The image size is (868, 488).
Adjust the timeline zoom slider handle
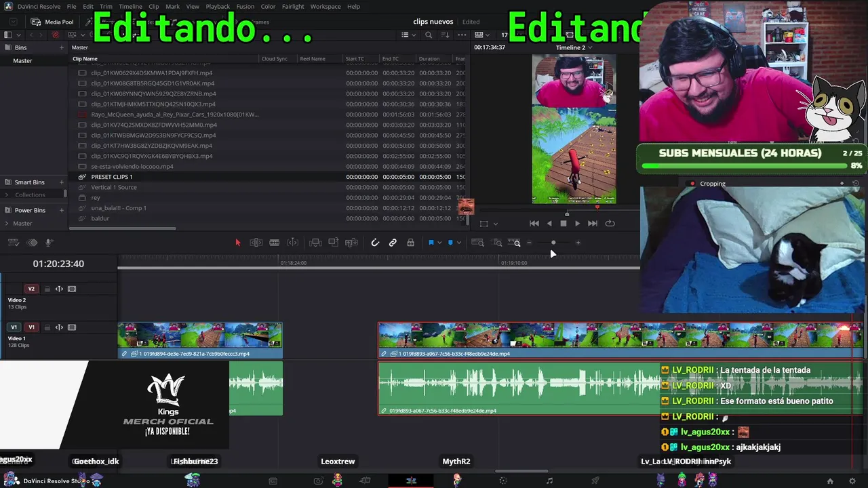(x=553, y=243)
